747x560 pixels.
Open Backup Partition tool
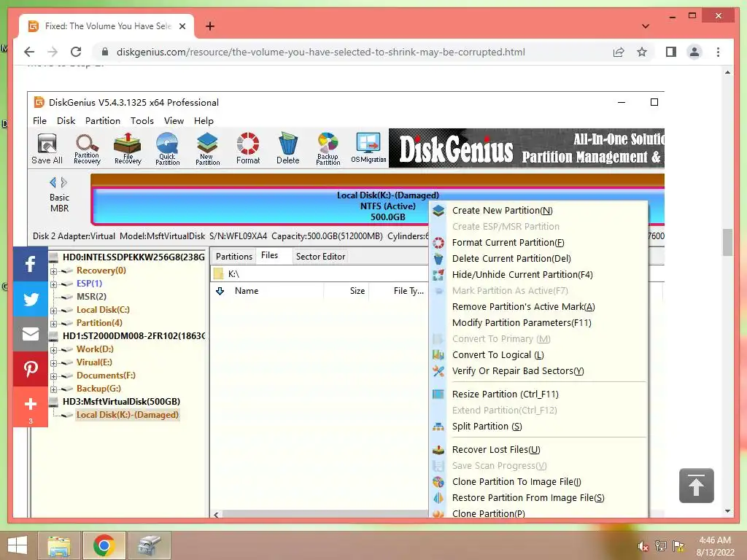[x=328, y=149]
